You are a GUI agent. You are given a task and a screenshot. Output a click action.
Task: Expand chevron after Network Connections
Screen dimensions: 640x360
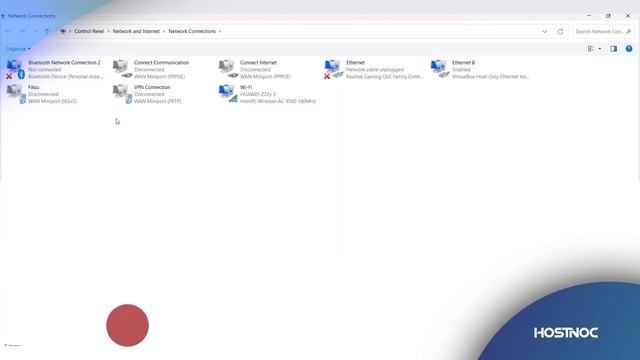click(220, 31)
